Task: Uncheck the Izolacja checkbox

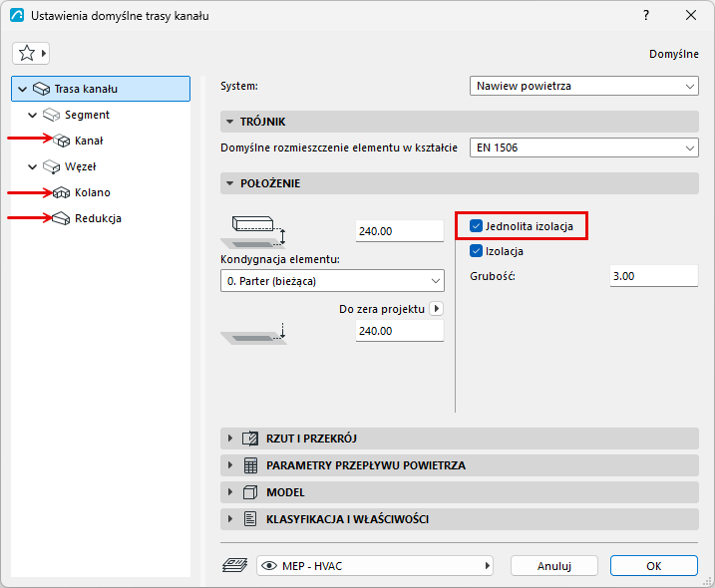Action: (x=476, y=251)
